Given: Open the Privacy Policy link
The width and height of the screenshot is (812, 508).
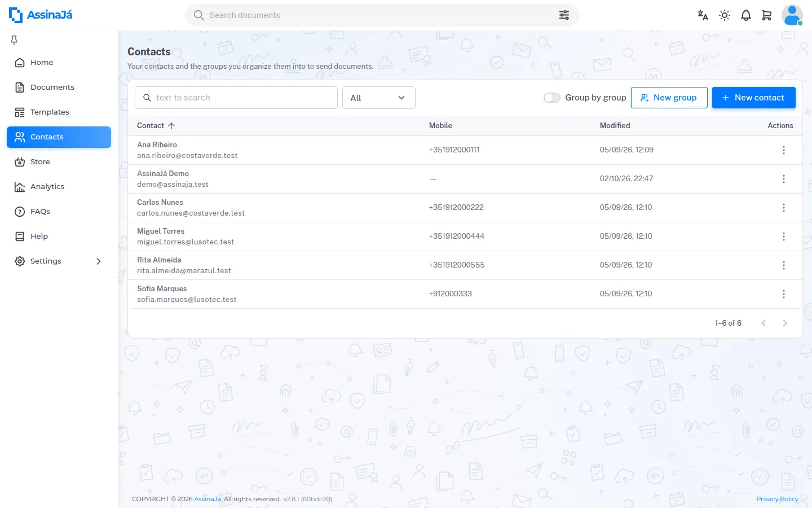Looking at the screenshot, I should tap(777, 499).
